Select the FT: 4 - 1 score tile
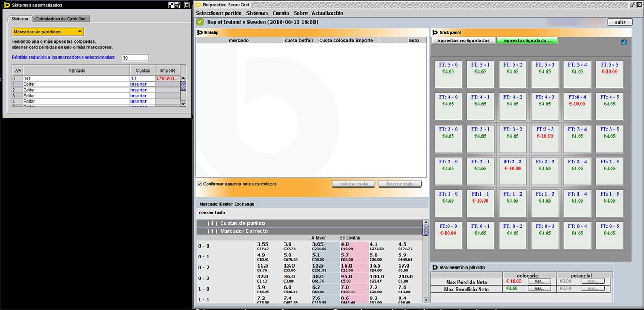The image size is (644, 310). (480, 105)
